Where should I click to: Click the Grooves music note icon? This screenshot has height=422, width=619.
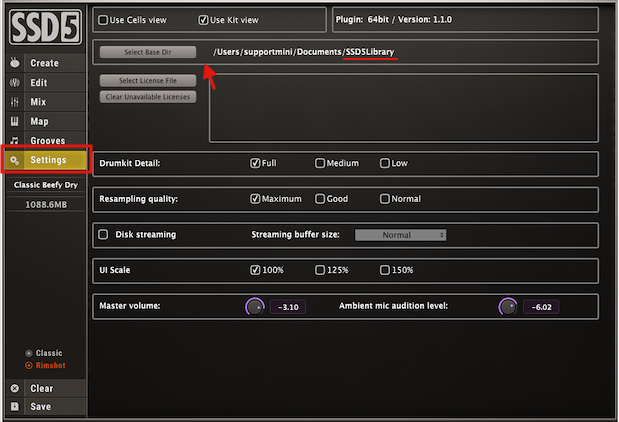(x=14, y=141)
